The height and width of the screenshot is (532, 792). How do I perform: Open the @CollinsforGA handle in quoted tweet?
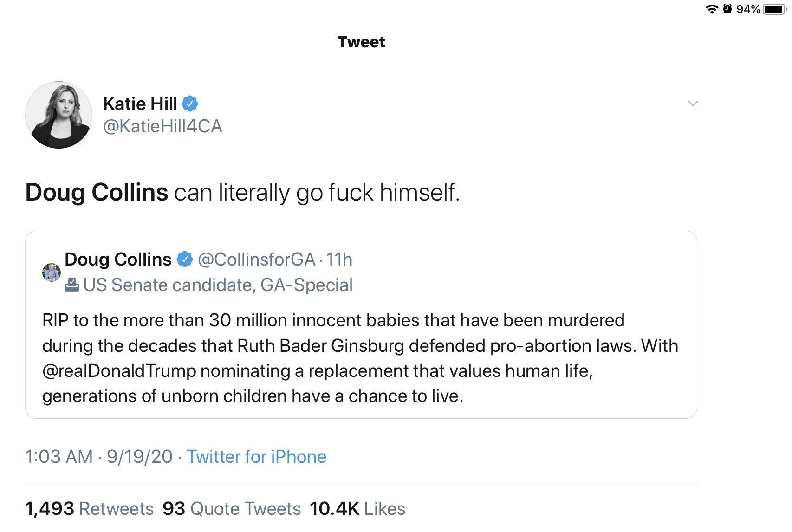257,260
